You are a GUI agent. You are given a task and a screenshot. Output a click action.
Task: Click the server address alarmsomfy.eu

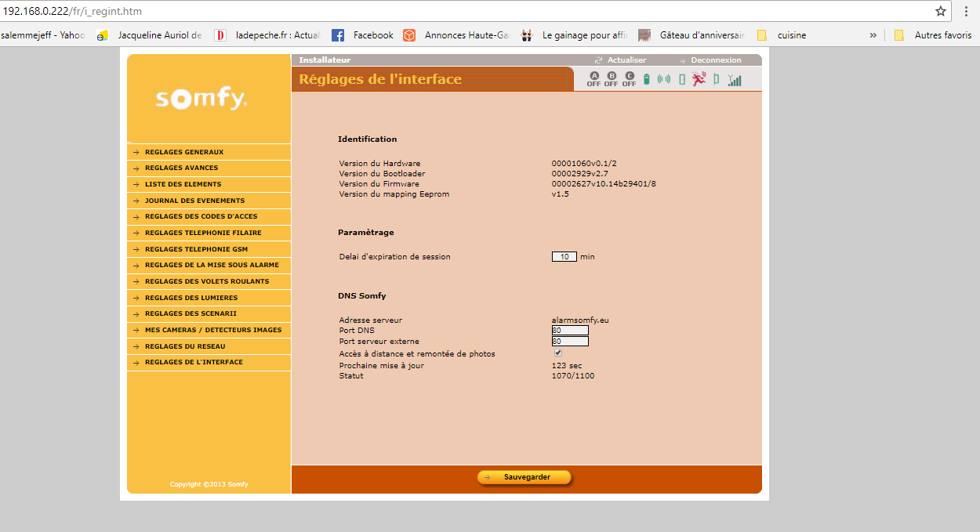coord(580,320)
